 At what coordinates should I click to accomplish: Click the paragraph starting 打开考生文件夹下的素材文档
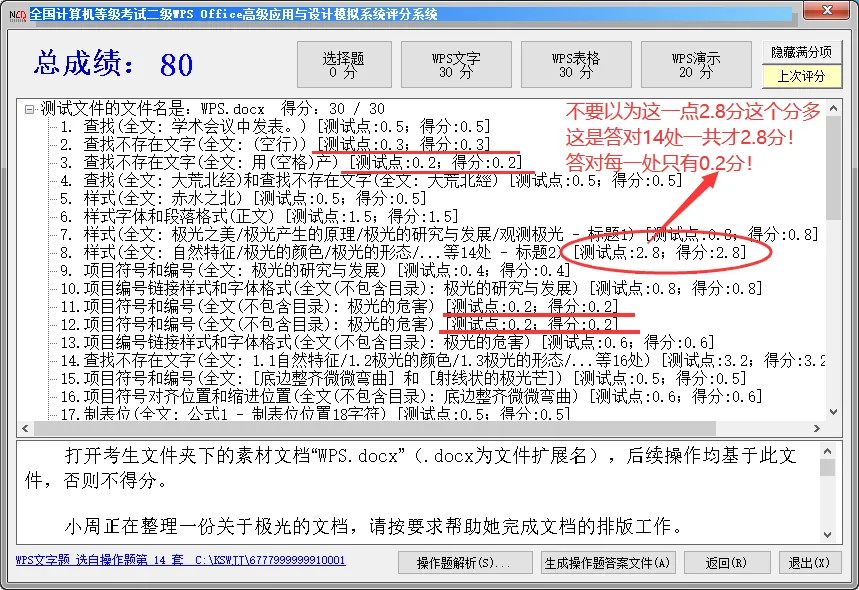tap(411, 468)
